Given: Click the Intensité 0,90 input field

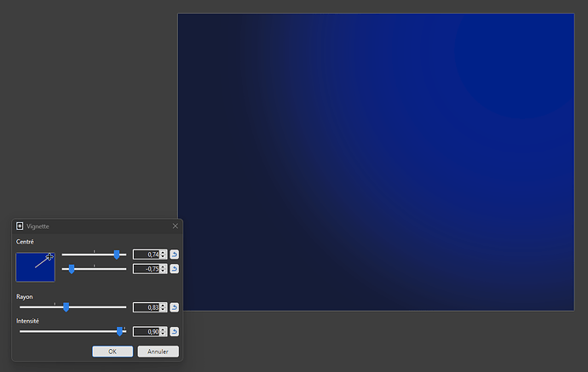Looking at the screenshot, I should (147, 331).
